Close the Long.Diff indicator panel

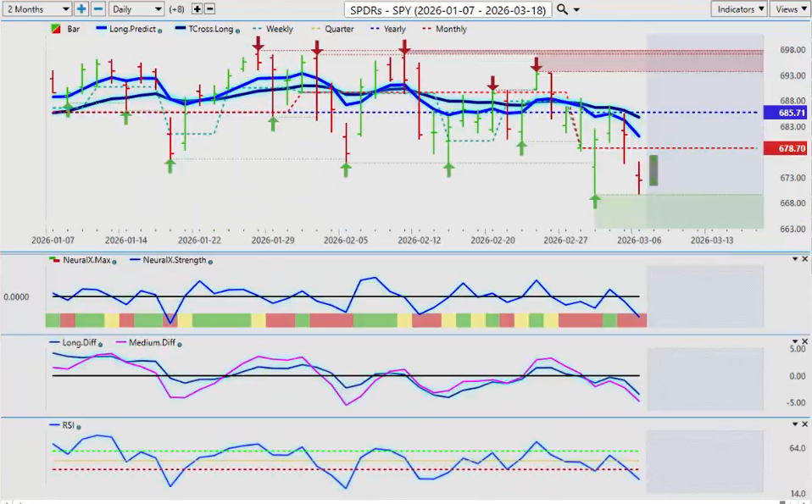pyautogui.click(x=804, y=341)
